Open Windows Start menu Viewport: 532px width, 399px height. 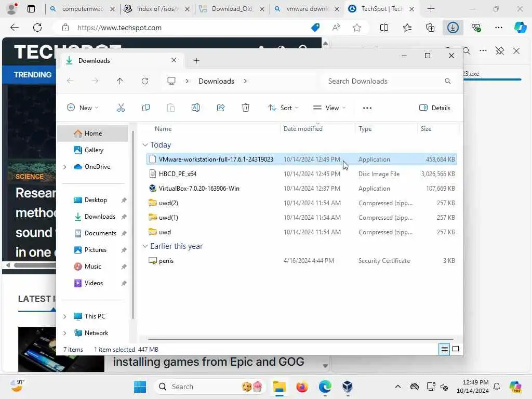(x=140, y=387)
